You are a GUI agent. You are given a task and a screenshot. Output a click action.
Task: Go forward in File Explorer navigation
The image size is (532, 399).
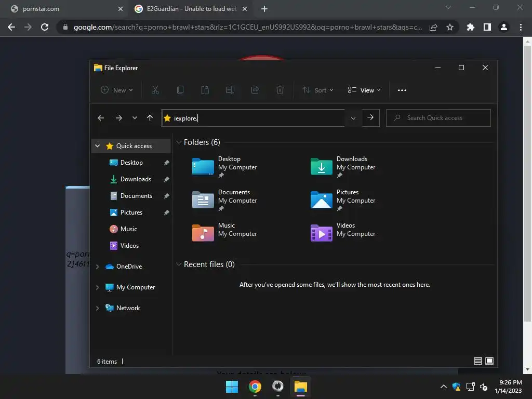119,118
